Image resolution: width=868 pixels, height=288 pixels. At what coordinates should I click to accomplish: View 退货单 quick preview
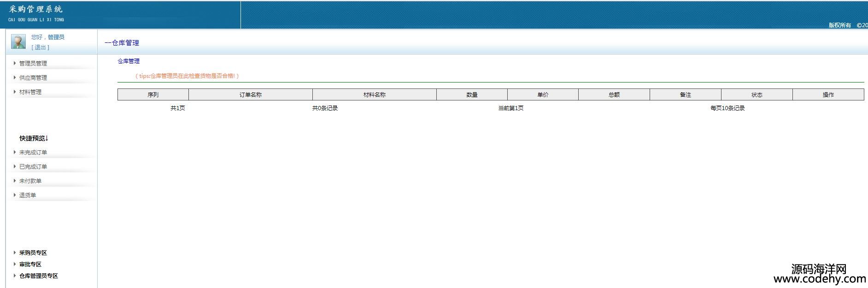[28, 195]
